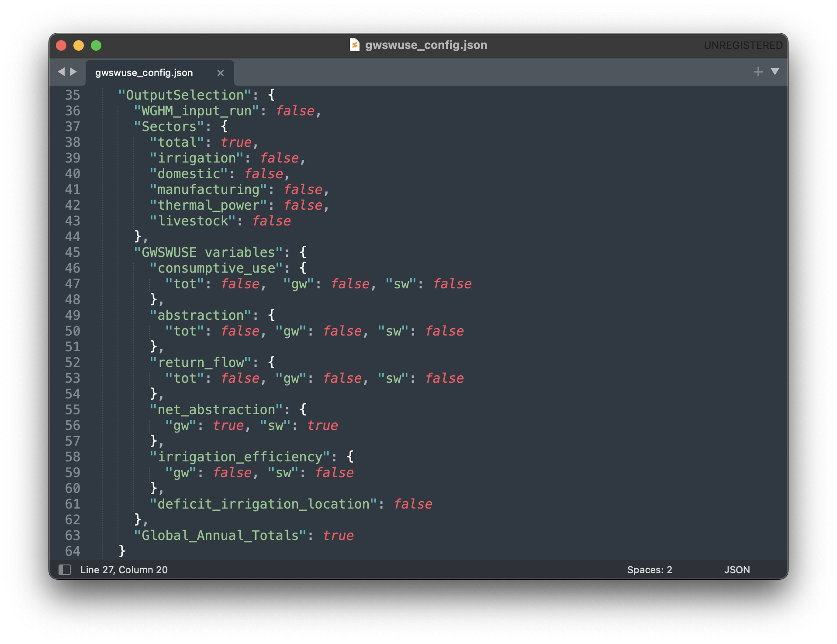This screenshot has height=644, width=837.
Task: Select the gwswuse_config.json tab
Action: 144,73
